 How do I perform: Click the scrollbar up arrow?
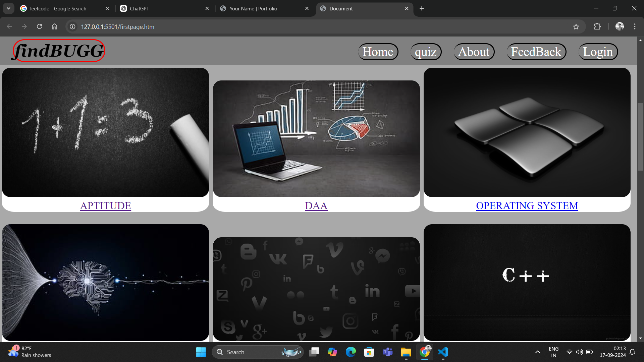640,41
